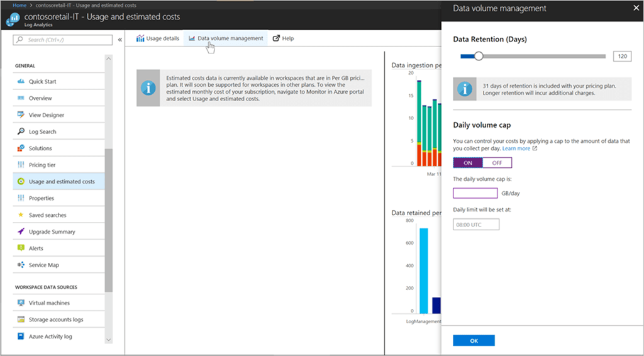Screen dimensions: 644x356
Task: Select Solutions in the sidebar
Action: [x=58, y=148]
